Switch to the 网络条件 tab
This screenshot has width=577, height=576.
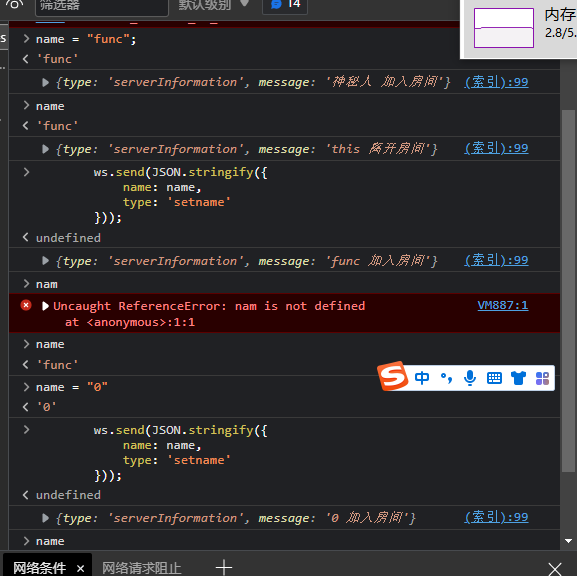click(39, 568)
